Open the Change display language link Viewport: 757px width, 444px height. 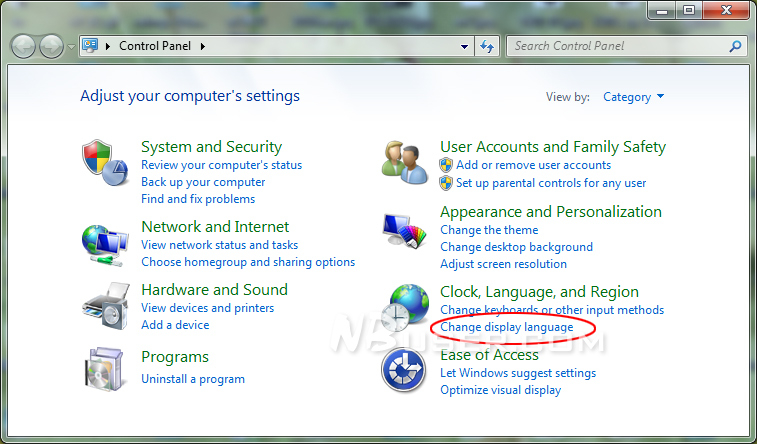tap(506, 327)
